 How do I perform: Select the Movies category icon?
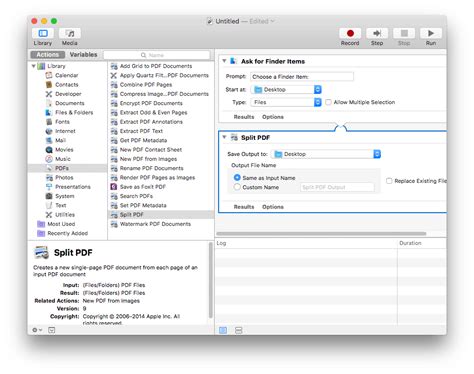click(x=49, y=150)
